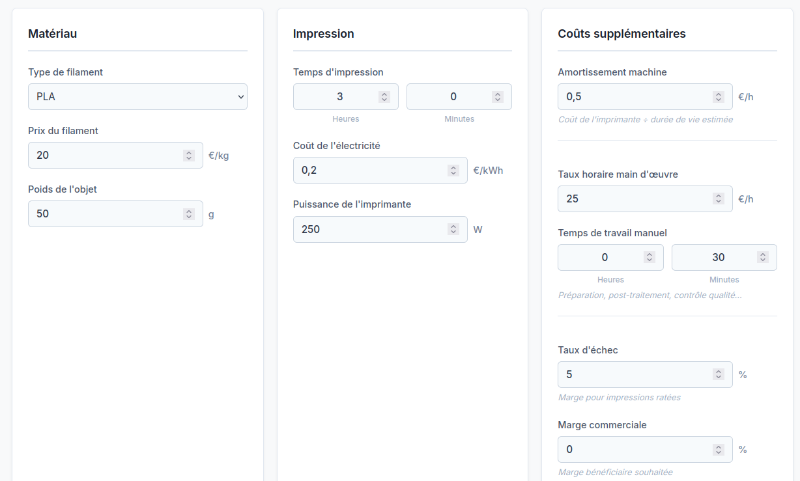Click the manual work Heures stepper
The height and width of the screenshot is (481, 800).
pyautogui.click(x=648, y=258)
